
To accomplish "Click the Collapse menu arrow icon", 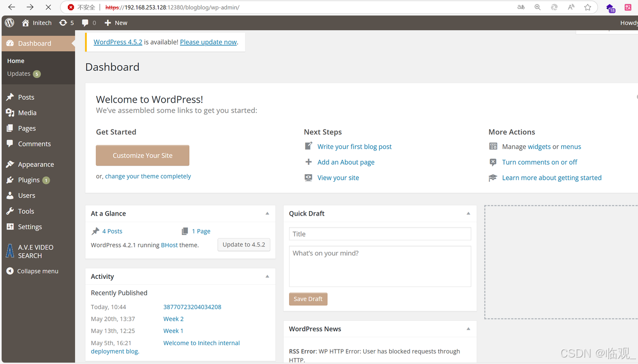I will click(x=10, y=271).
